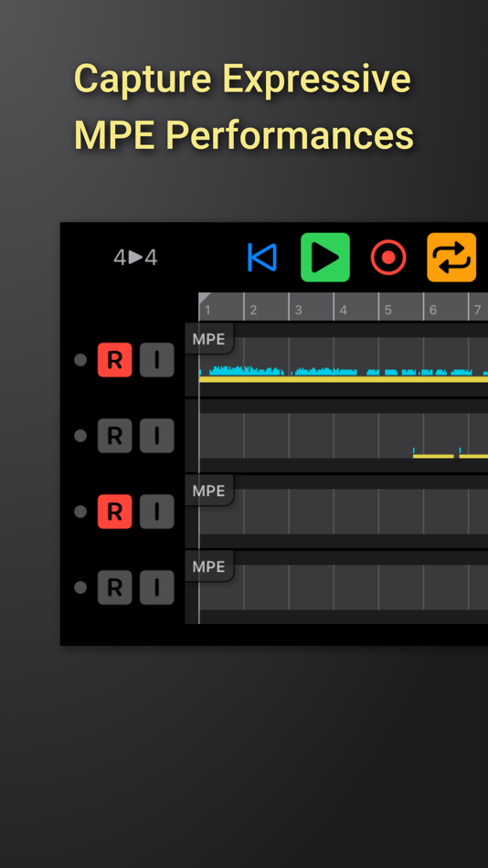
Task: Select the cyan MPE clip on track one
Action: 344,374
